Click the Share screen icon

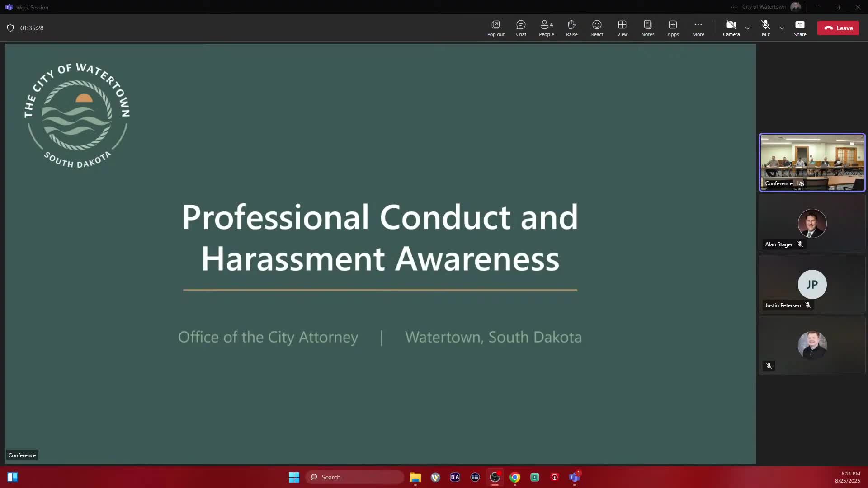pos(800,28)
